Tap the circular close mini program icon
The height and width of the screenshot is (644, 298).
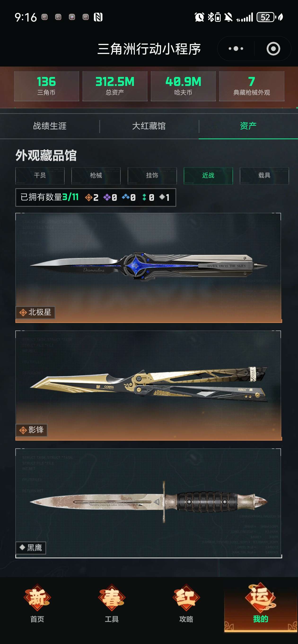273,49
